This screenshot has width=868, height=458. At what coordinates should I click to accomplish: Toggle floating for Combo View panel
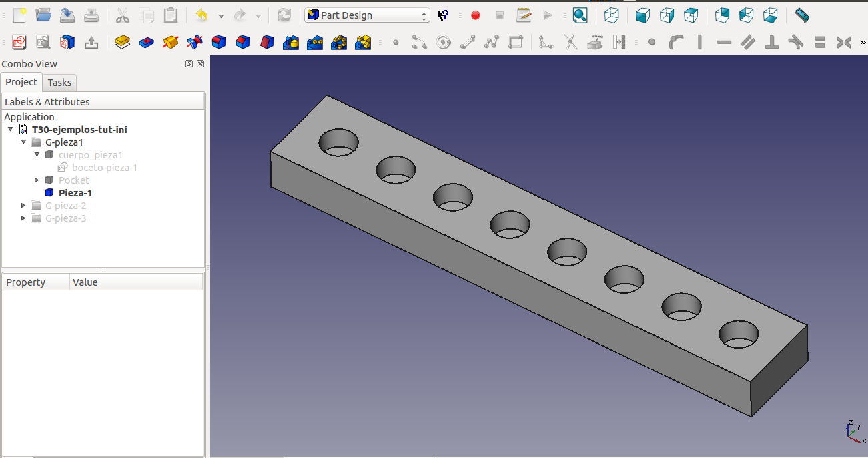pos(189,64)
